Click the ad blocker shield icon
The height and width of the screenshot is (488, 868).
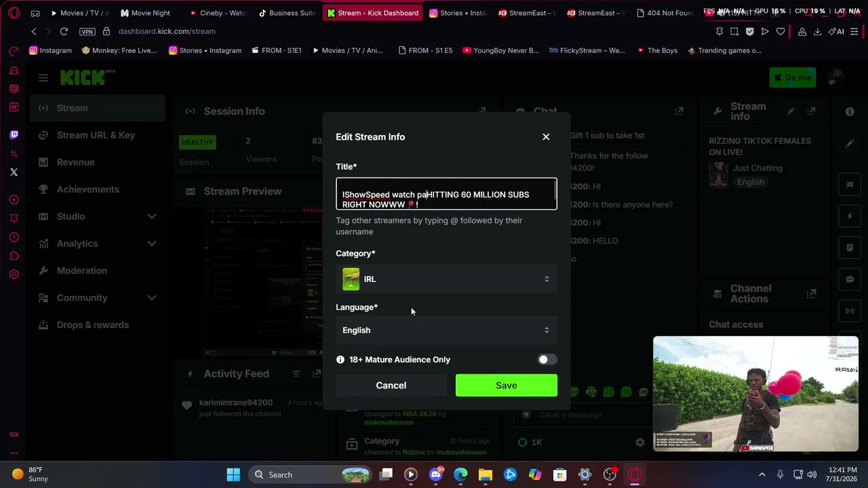pos(749,31)
